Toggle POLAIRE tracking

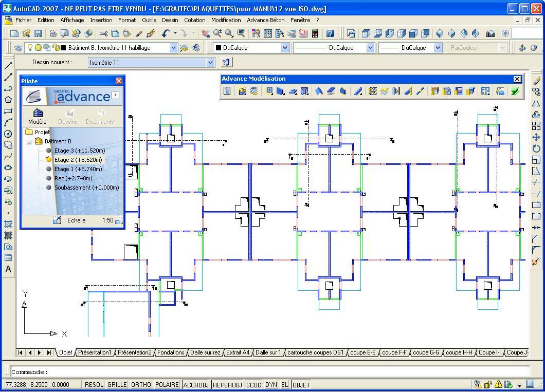(x=167, y=385)
